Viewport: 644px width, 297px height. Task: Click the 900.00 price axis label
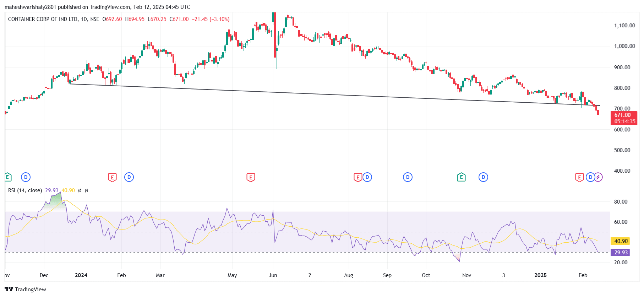coord(622,67)
